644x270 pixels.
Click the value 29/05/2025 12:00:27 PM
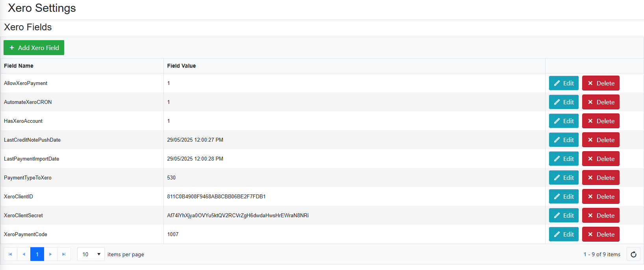(195, 140)
